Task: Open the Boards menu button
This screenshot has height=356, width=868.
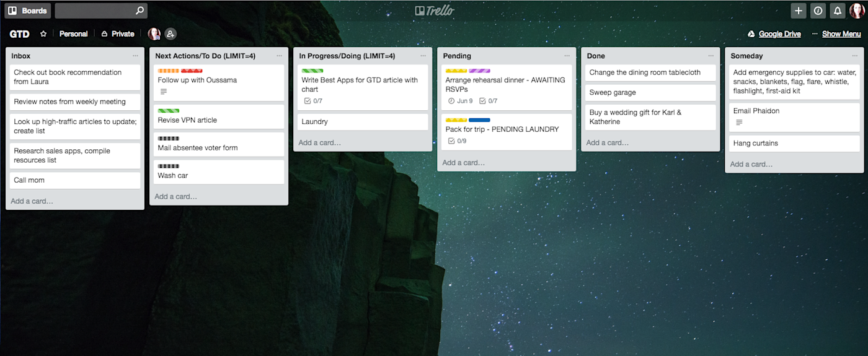Action: [27, 11]
